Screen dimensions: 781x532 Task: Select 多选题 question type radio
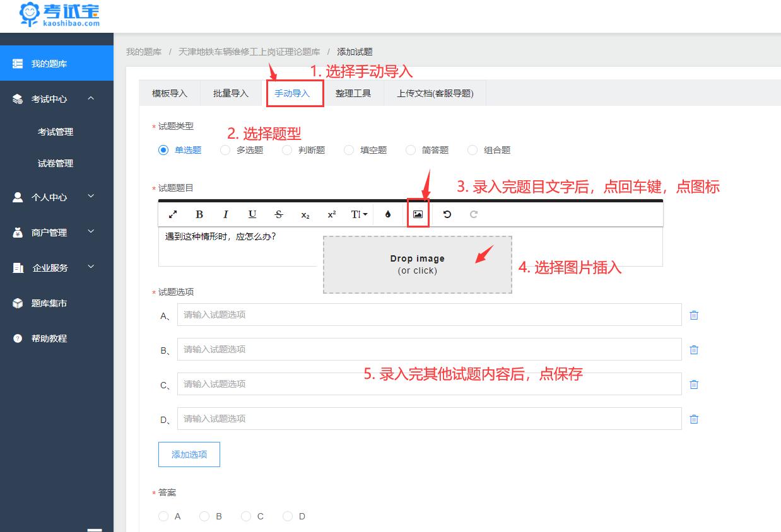225,150
